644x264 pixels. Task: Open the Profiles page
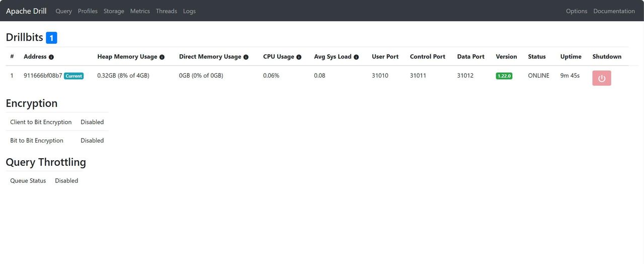(x=88, y=11)
